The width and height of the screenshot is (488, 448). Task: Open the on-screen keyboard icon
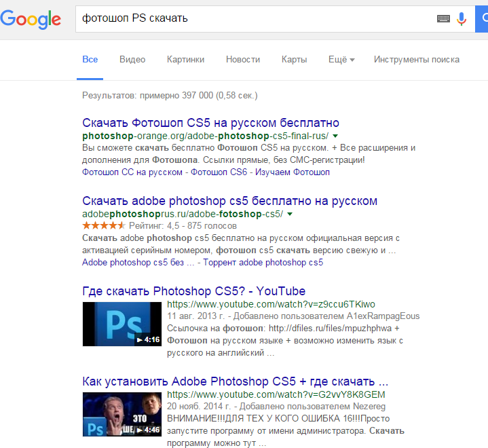pos(443,19)
